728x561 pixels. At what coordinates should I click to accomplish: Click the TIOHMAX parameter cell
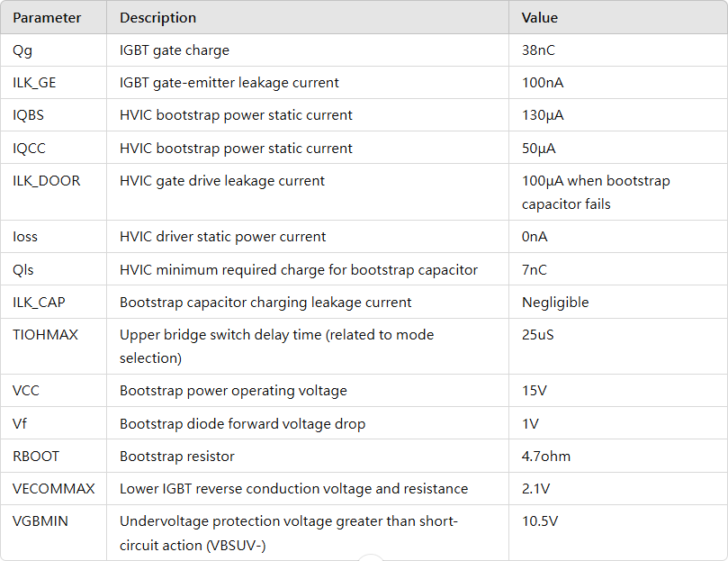tap(45, 335)
